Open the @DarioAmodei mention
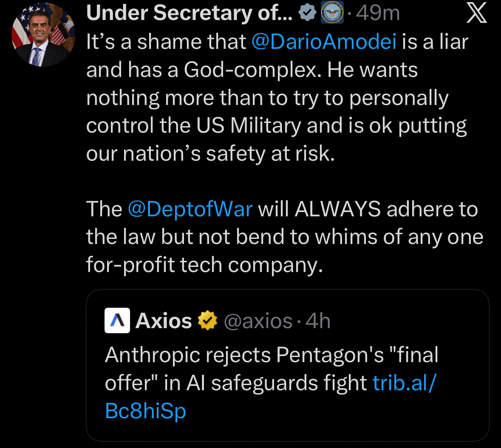The width and height of the screenshot is (501, 448). (x=324, y=42)
